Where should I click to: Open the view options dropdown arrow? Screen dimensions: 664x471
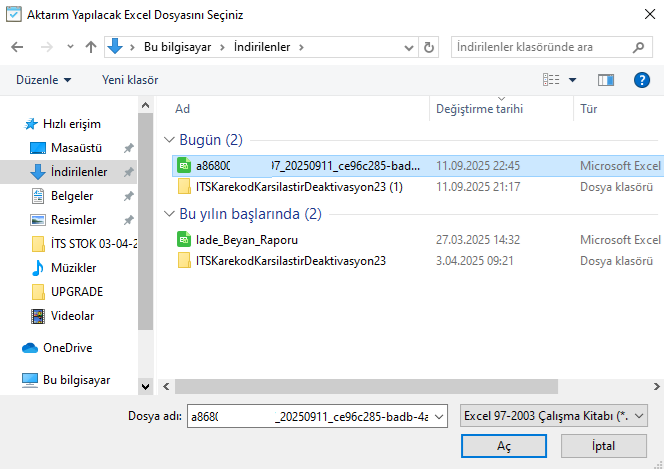(573, 80)
